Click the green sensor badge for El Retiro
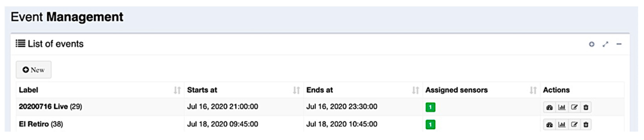Screen dimensions: 644x140 pyautogui.click(x=430, y=125)
